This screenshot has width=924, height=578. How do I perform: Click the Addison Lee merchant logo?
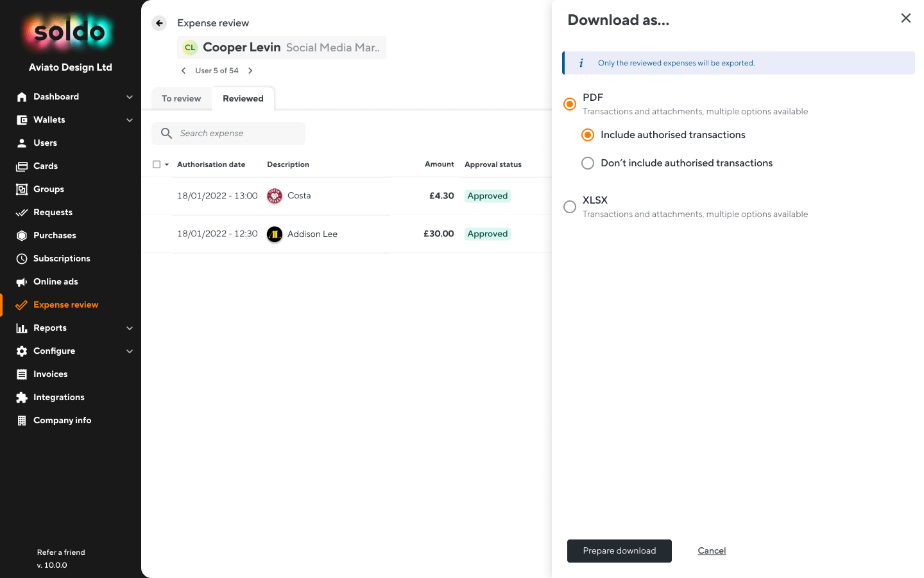(275, 234)
